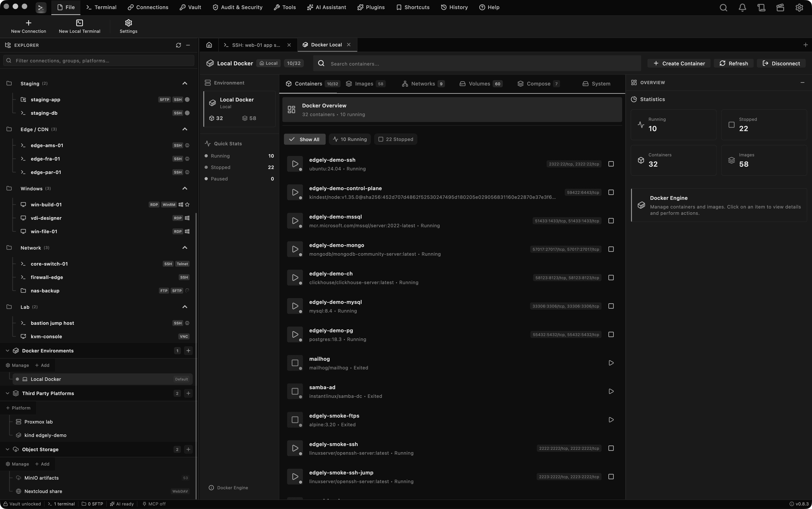The image size is (812, 509).
Task: Focus the Filter connections input
Action: click(99, 61)
